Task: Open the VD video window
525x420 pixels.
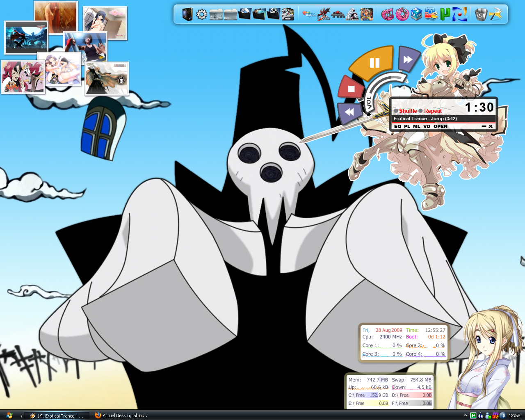Action: (427, 126)
